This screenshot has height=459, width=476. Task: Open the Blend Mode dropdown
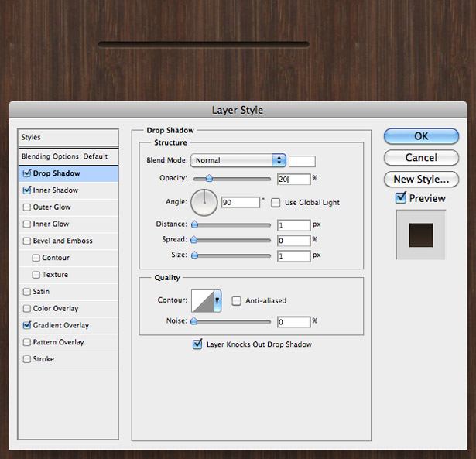(238, 160)
